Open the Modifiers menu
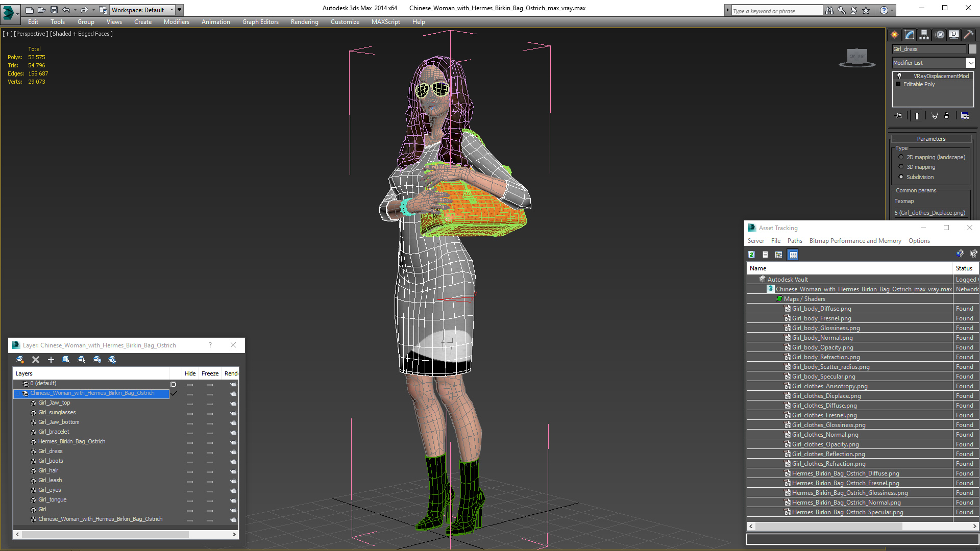The image size is (980, 551). coord(176,22)
